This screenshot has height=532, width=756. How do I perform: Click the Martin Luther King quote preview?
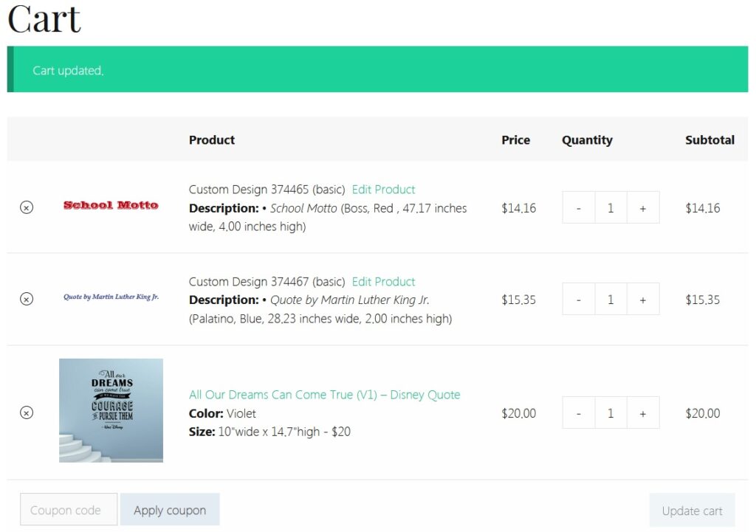110,297
